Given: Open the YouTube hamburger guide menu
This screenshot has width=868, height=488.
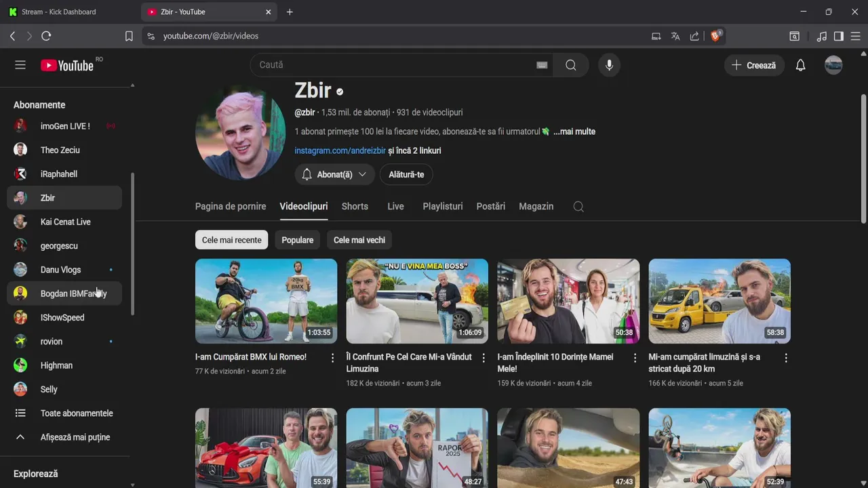Looking at the screenshot, I should click(x=20, y=65).
